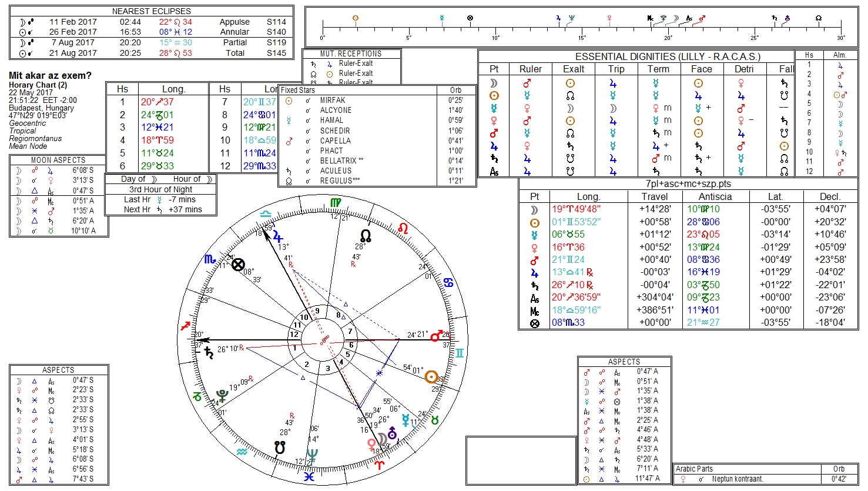Viewport: 868px width, 491px height.
Task: Click the South Node glyph in the wheel
Action: click(x=280, y=448)
